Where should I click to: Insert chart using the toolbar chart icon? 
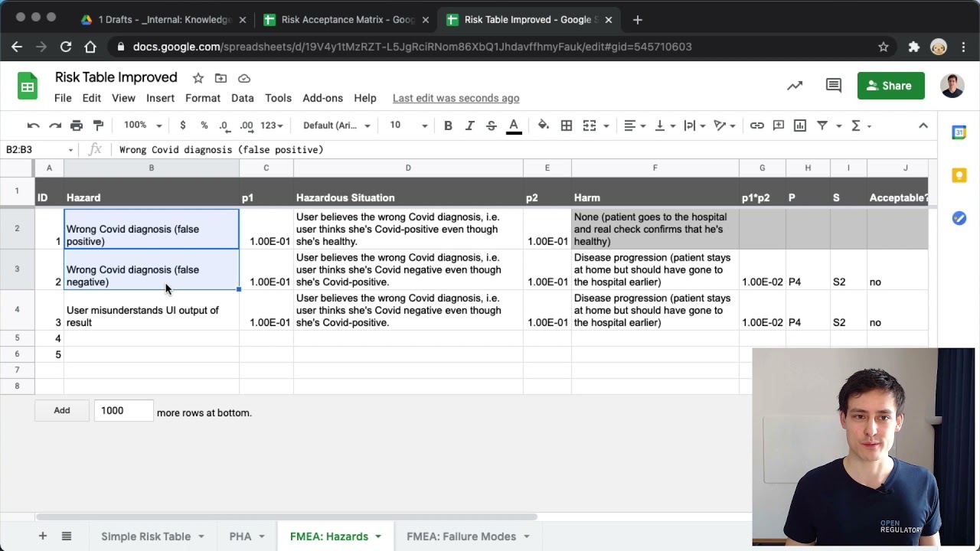800,126
